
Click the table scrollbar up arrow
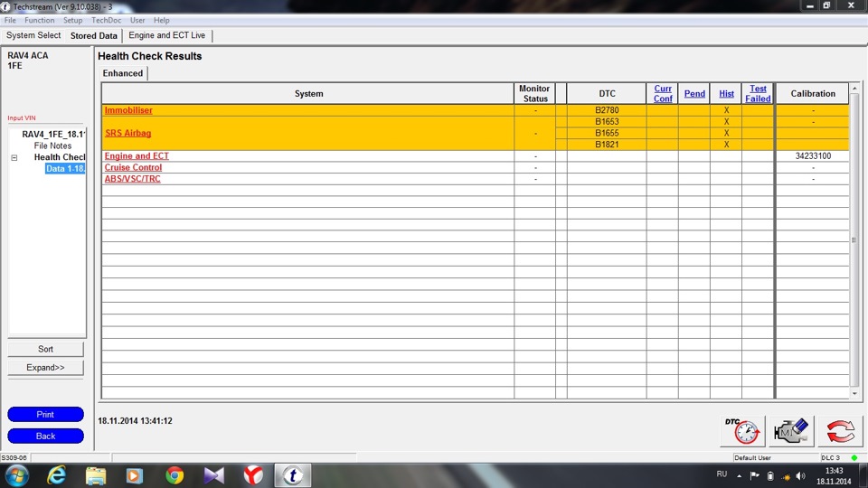pos(854,89)
